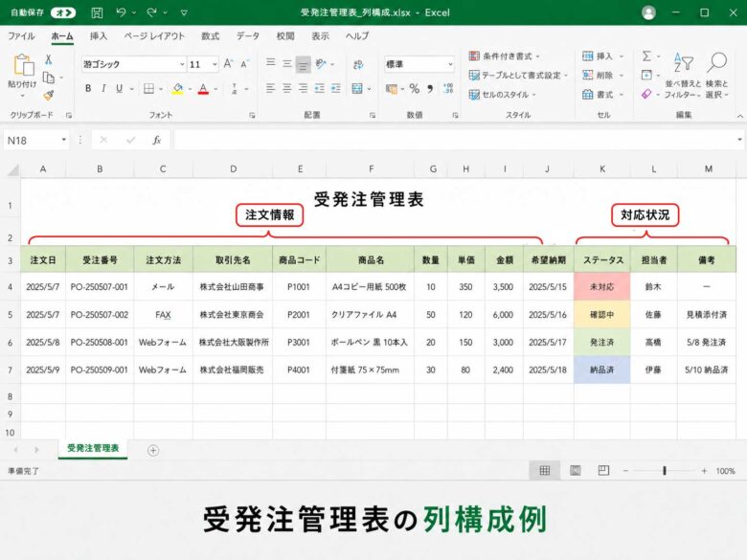This screenshot has height=560, width=747.
Task: Align text left in cell
Action: point(271,89)
